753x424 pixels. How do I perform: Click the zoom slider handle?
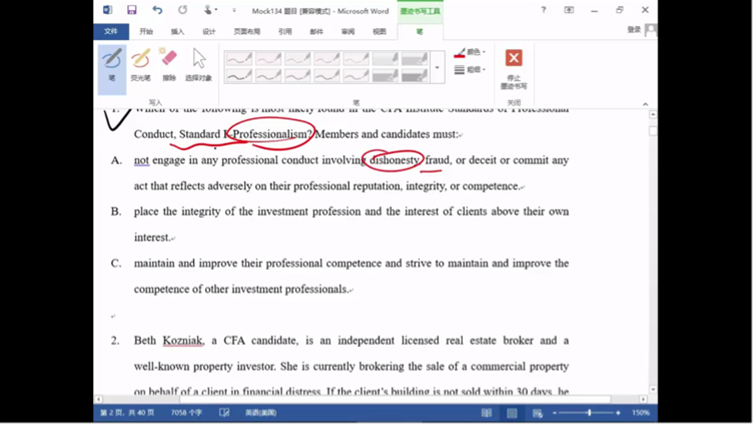[589, 413]
